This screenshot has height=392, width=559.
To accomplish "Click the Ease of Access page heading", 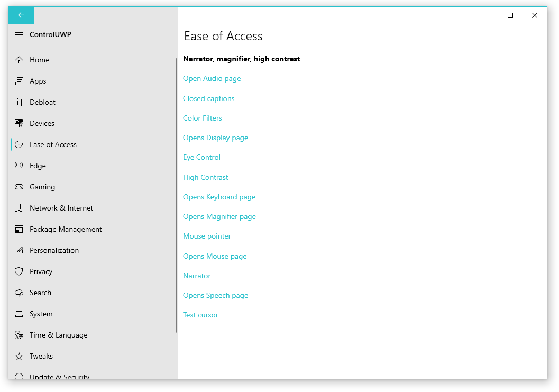I will (223, 36).
